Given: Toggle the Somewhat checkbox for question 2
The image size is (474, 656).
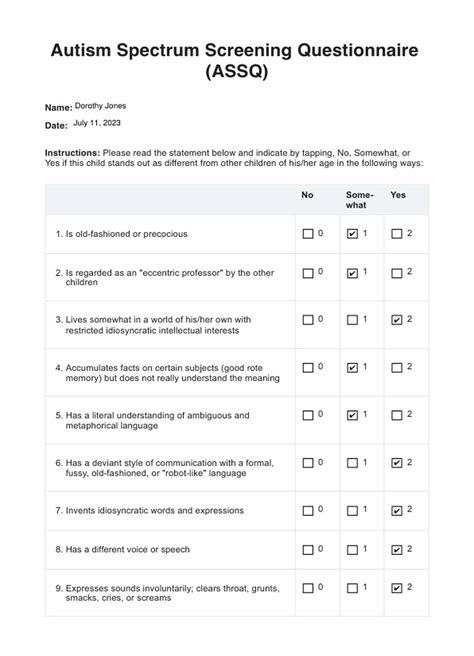Looking at the screenshot, I should click(x=352, y=273).
